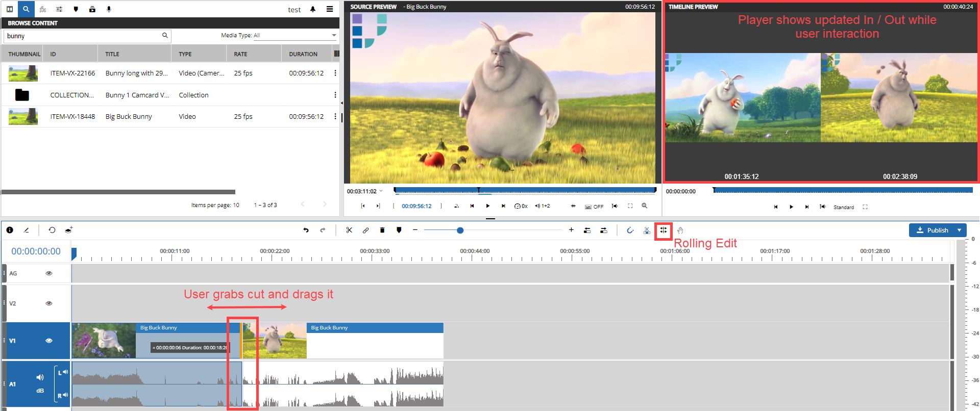Viewport: 980px width, 411px height.
Task: Hide the AG track via eye icon
Action: point(49,273)
